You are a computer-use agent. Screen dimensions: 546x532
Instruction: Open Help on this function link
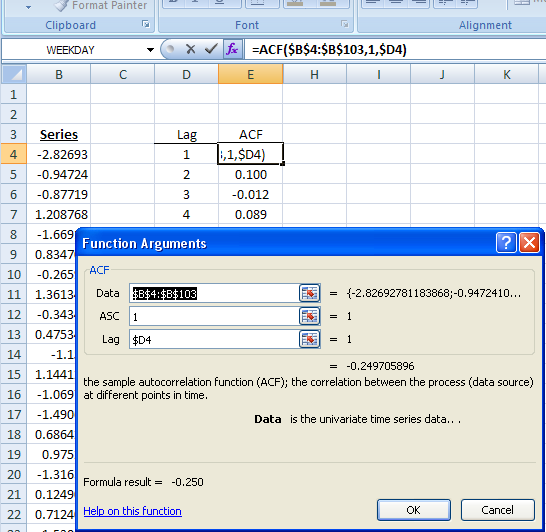132,511
